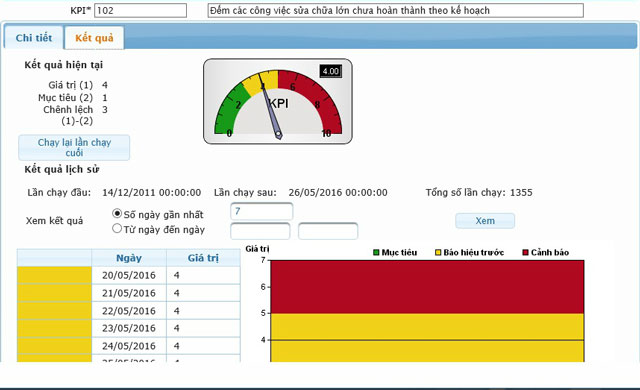
Task: Click the yellow status cell for 24/05/2016
Action: click(x=54, y=346)
